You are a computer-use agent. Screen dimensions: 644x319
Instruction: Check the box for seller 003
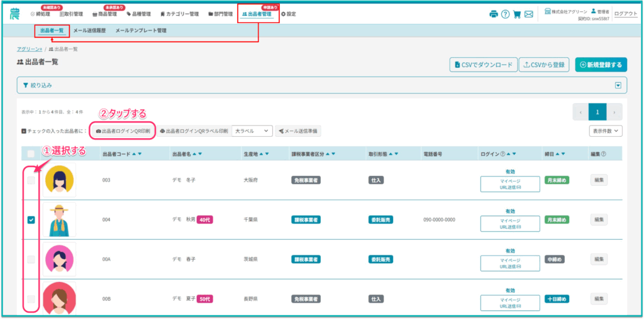click(31, 180)
